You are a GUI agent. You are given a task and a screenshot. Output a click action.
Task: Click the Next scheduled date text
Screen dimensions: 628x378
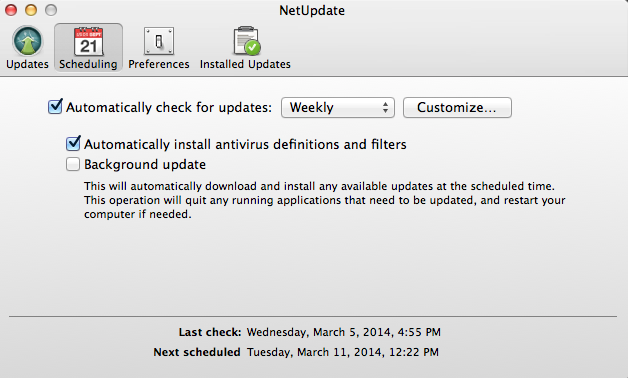pyautogui.click(x=342, y=352)
